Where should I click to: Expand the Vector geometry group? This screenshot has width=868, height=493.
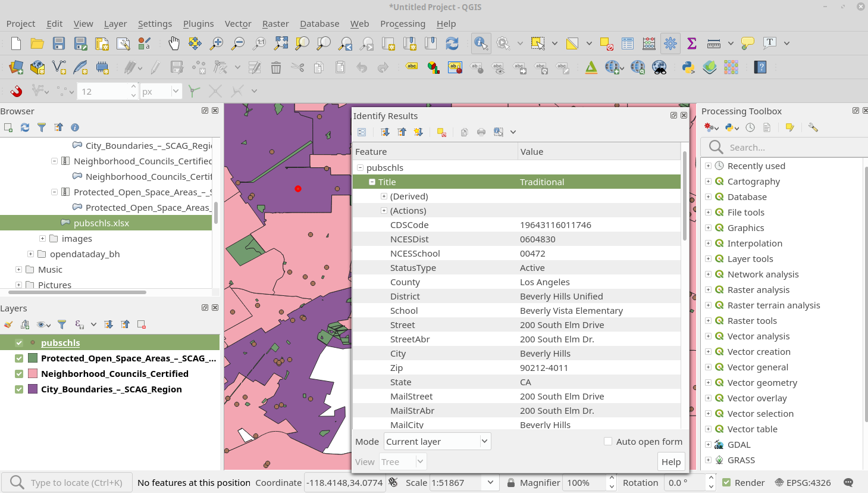[708, 382]
